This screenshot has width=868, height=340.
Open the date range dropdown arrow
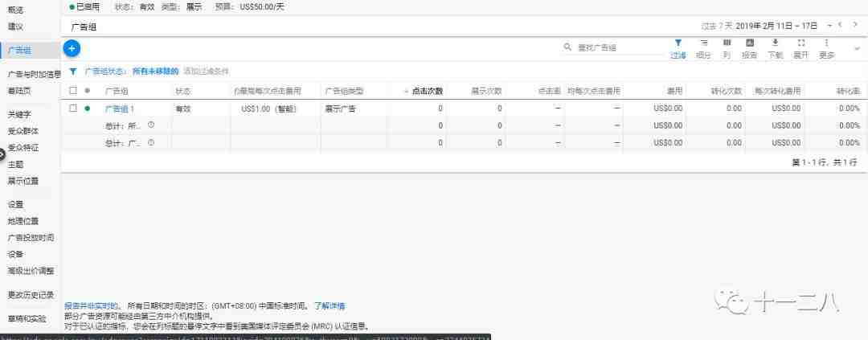click(829, 26)
